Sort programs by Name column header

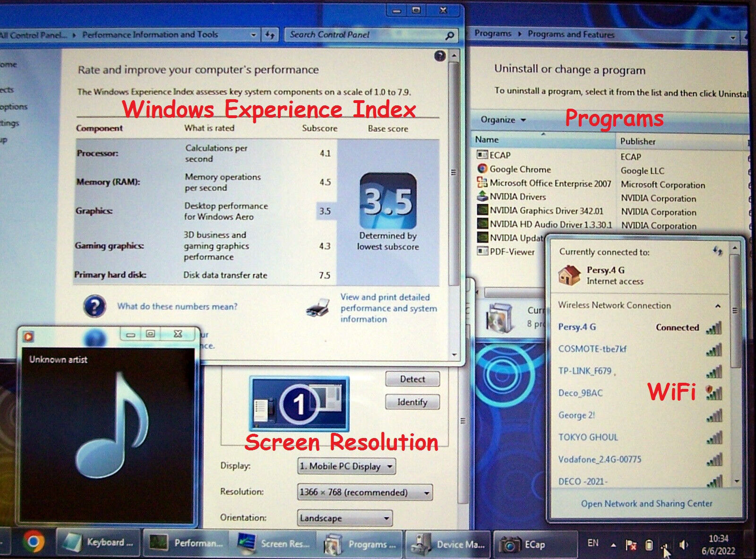pos(544,140)
